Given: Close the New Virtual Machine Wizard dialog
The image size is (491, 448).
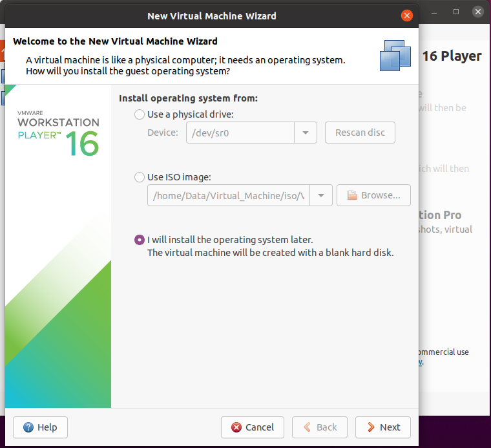Looking at the screenshot, I should [x=406, y=16].
